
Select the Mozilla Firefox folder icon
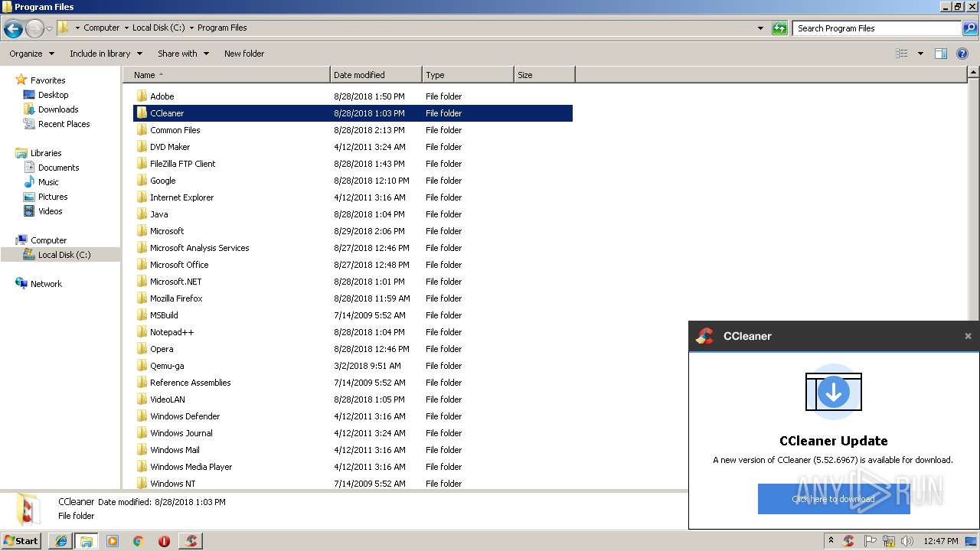click(x=142, y=298)
